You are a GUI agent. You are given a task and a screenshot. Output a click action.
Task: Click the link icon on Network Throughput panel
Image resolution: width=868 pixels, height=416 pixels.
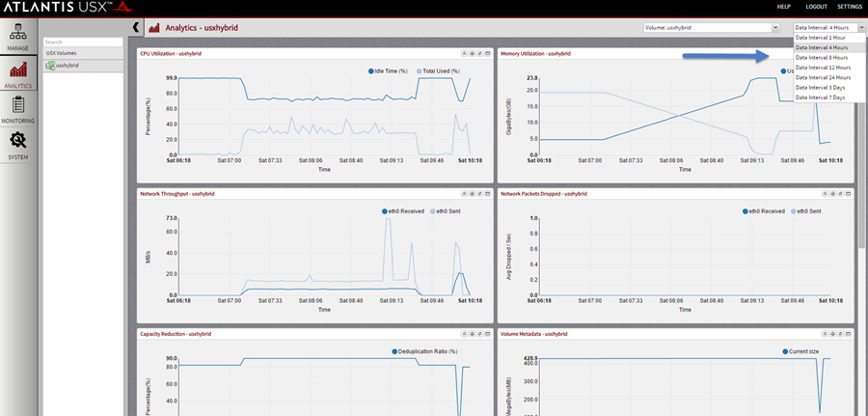pyautogui.click(x=479, y=194)
